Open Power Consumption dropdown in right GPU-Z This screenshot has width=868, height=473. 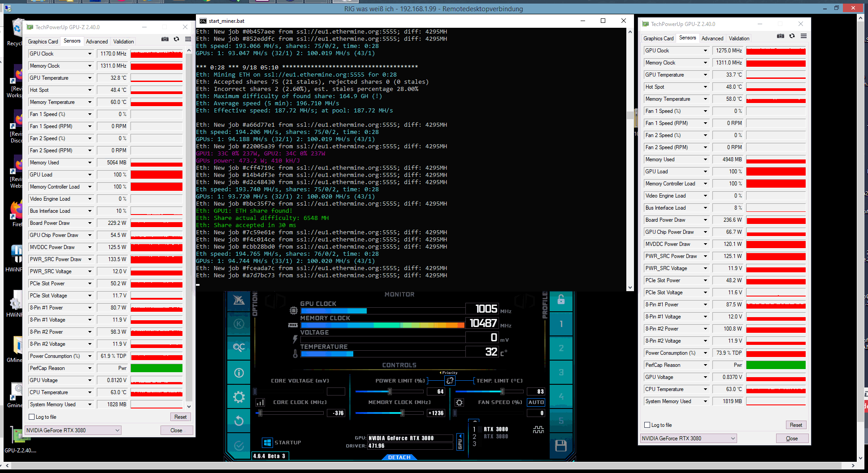pos(705,353)
